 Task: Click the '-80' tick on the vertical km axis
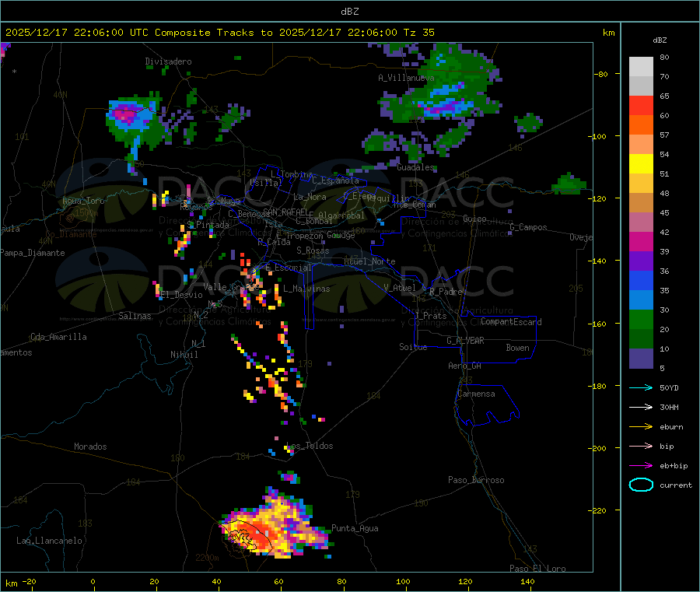click(601, 74)
